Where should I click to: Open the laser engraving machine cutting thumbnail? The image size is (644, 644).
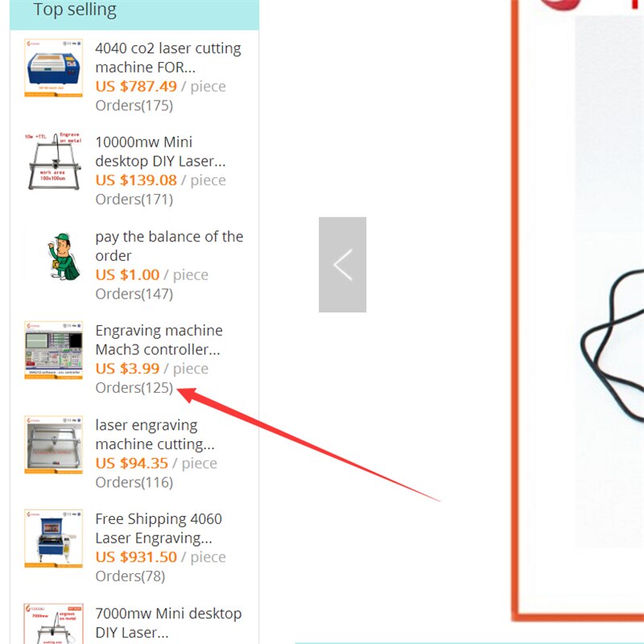tap(53, 444)
